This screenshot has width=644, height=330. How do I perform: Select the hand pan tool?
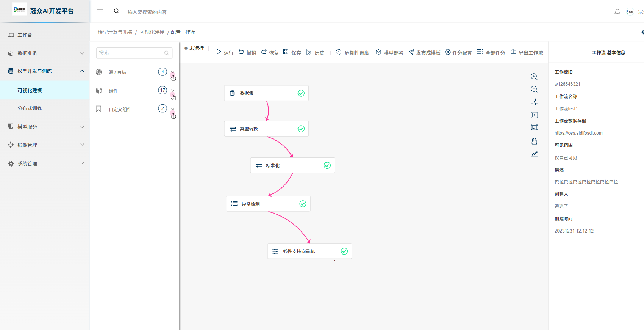click(534, 141)
